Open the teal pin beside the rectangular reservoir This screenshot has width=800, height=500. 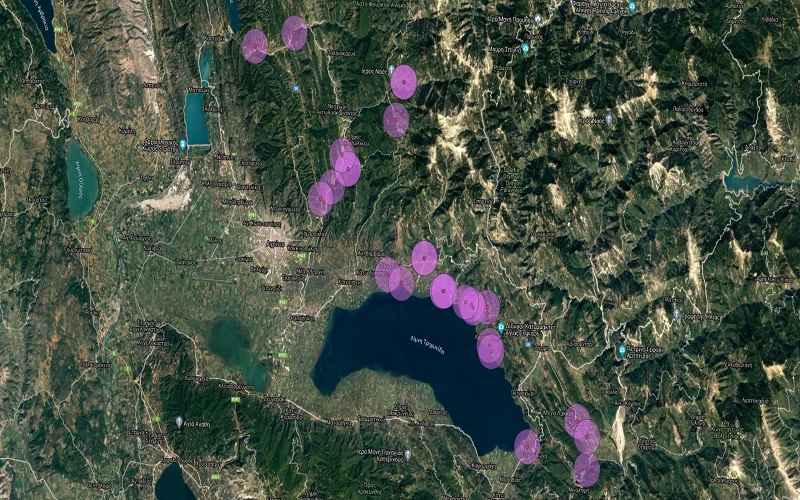[x=183, y=145]
